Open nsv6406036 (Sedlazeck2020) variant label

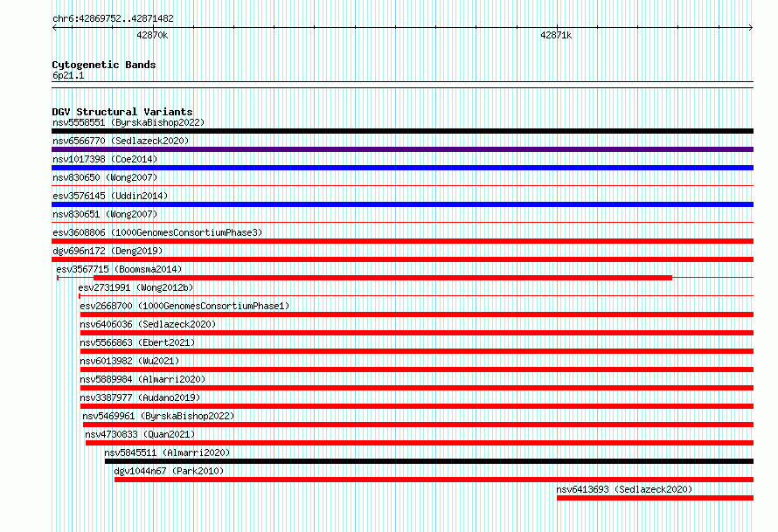point(148,324)
